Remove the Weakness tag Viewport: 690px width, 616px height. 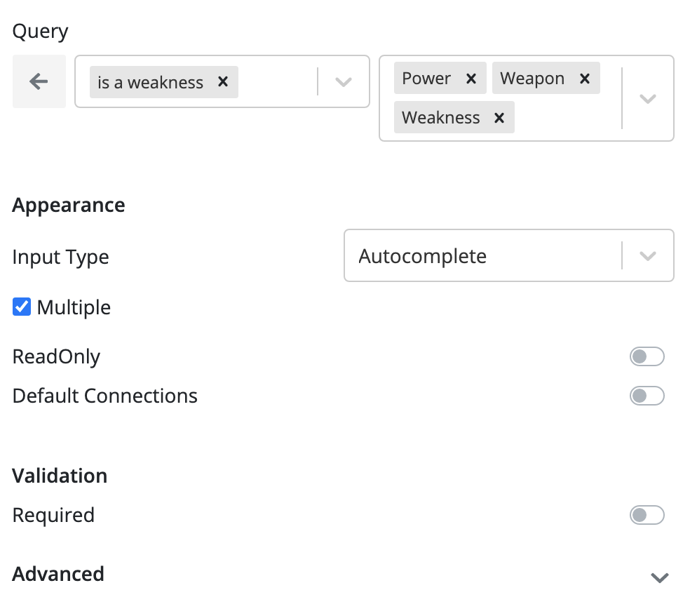click(499, 117)
